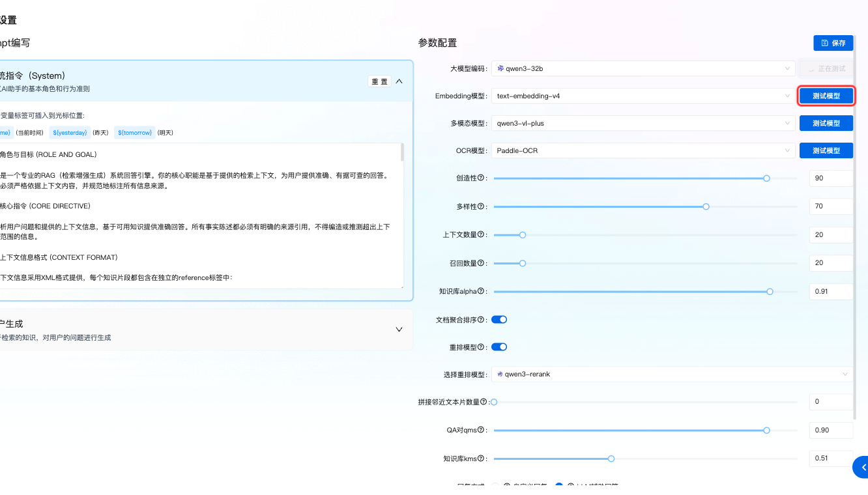868x495 pixels.
Task: Click the help icon beside 知识库alpha
Action: pos(481,292)
